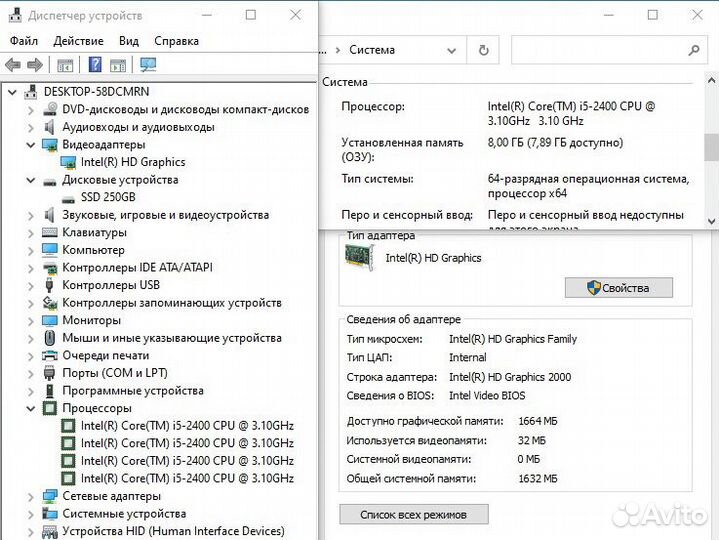Viewport: 719px width, 540px height.
Task: Click the SSD 250GB drive icon
Action: [x=68, y=199]
